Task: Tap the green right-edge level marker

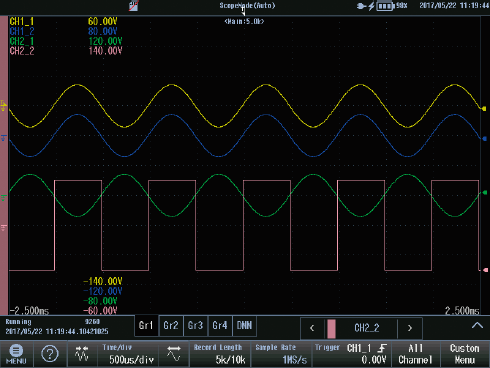Action: (484, 193)
